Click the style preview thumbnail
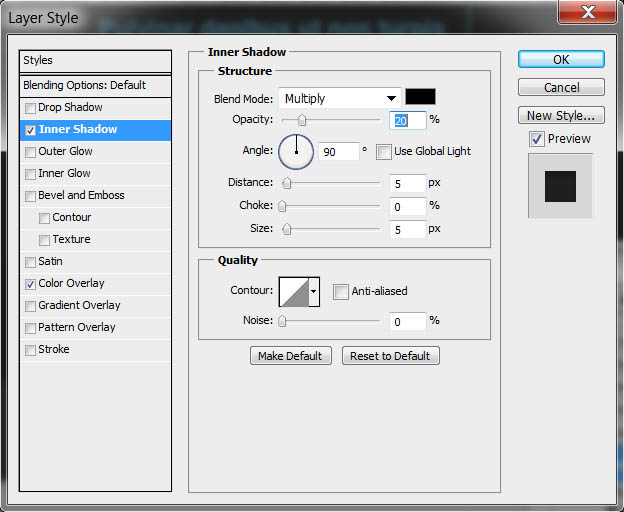This screenshot has width=624, height=512. pyautogui.click(x=560, y=186)
